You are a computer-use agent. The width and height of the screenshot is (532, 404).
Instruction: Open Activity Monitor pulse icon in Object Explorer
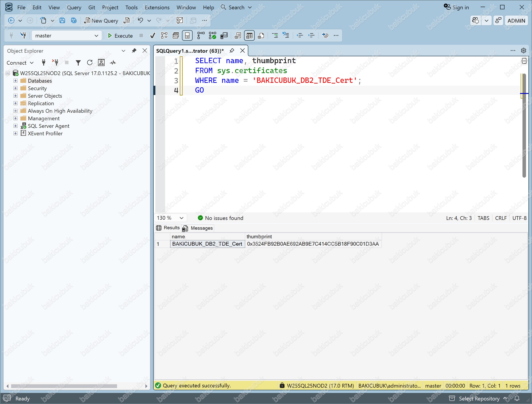pyautogui.click(x=113, y=63)
